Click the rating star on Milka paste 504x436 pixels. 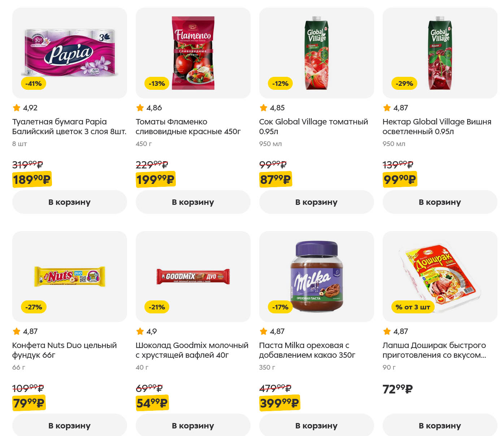click(x=264, y=331)
